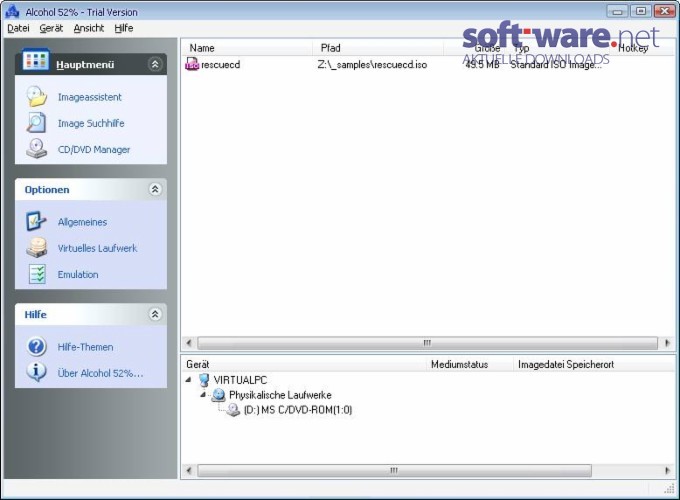Collapse the Hilfe sidebar panel
Screen dimensions: 680x500
pyautogui.click(x=155, y=314)
